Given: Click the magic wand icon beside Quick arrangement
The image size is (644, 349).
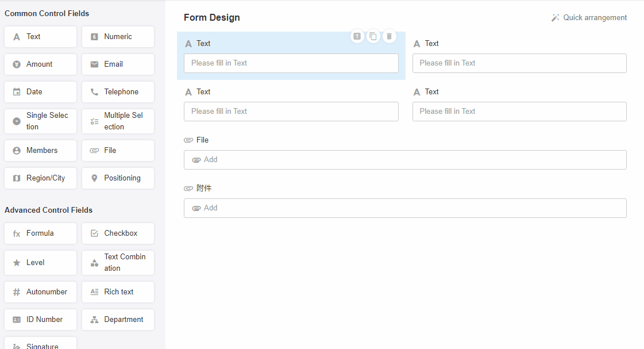Looking at the screenshot, I should pos(556,18).
